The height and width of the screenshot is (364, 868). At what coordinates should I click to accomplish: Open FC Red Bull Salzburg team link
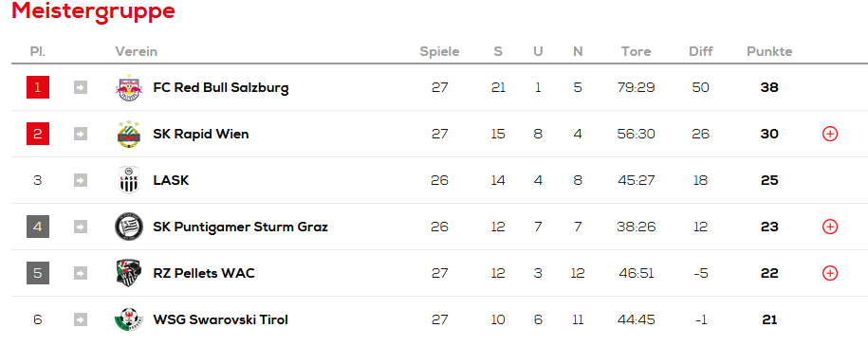tap(221, 87)
